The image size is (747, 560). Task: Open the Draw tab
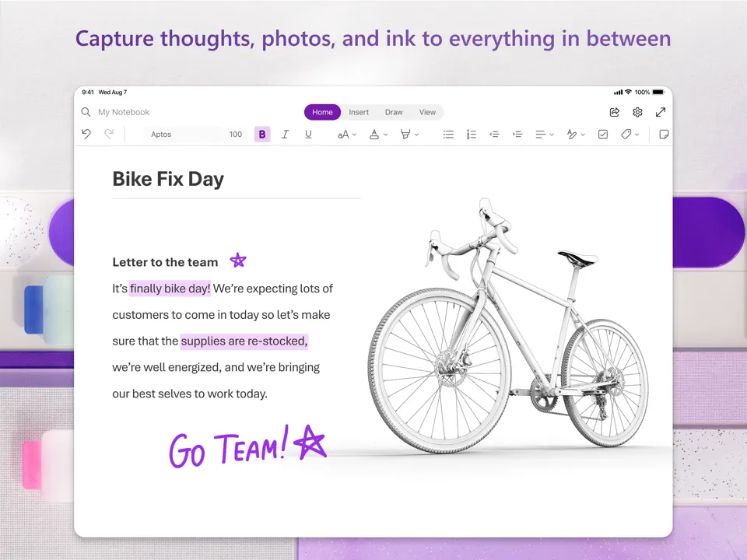click(x=394, y=112)
